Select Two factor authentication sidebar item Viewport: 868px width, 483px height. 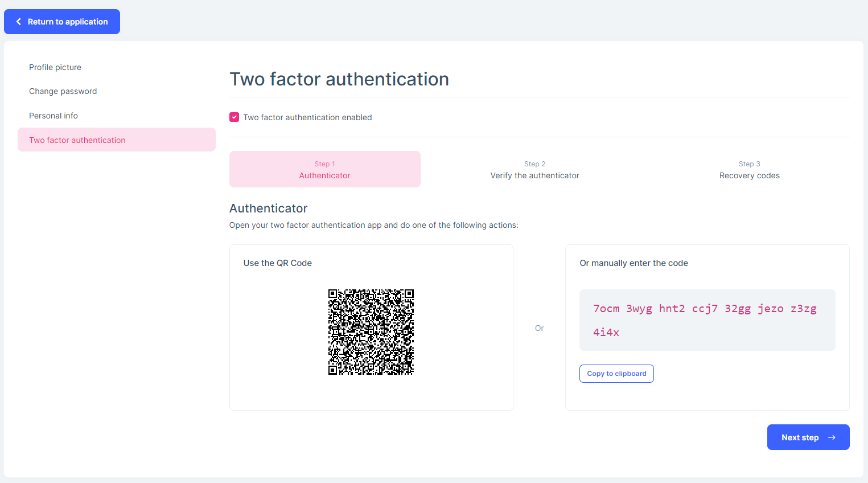[x=77, y=140]
